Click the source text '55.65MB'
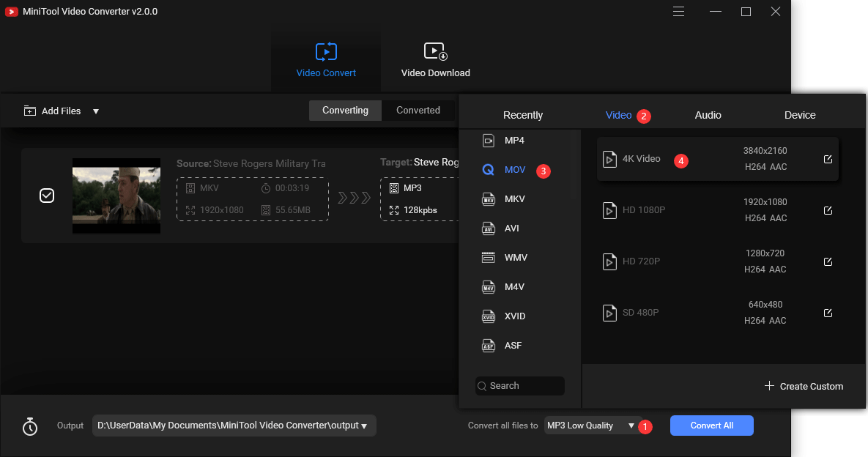The image size is (868, 457). 293,210
